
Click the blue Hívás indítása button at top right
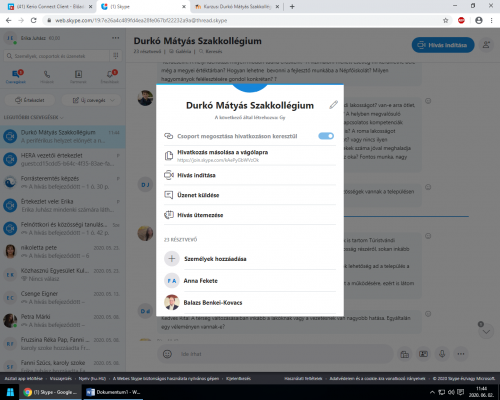point(443,45)
